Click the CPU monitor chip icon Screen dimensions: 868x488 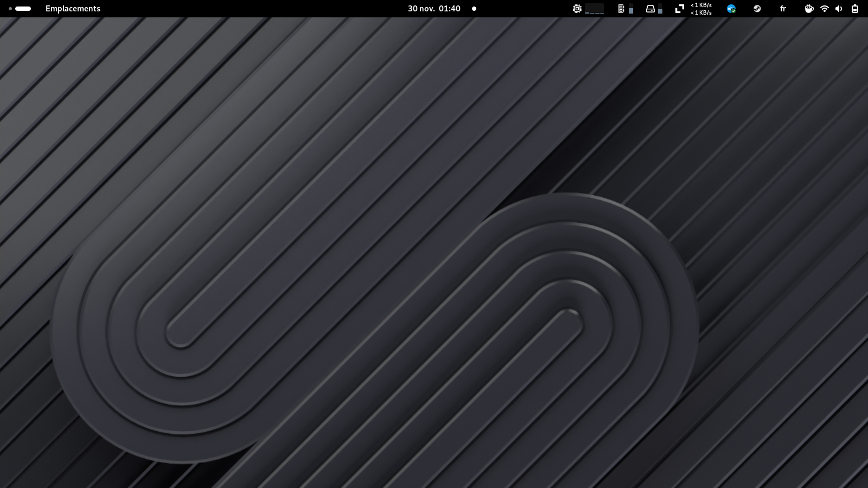click(577, 9)
